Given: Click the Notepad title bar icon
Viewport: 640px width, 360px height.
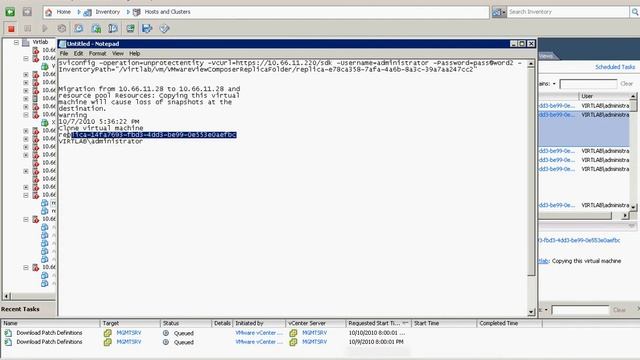Looking at the screenshot, I should click(x=62, y=44).
